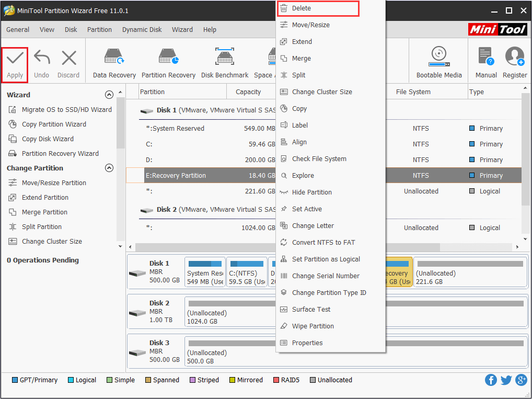
Task: Choose Split Partition in sidebar
Action: pos(35,226)
